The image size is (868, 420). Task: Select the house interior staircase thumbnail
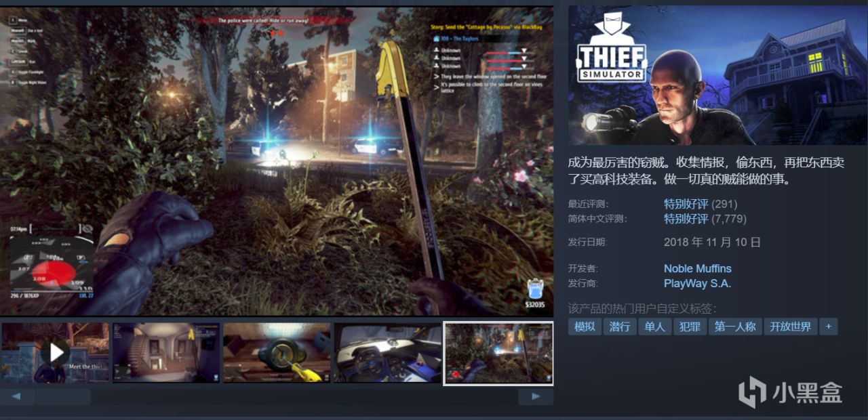[x=166, y=353]
